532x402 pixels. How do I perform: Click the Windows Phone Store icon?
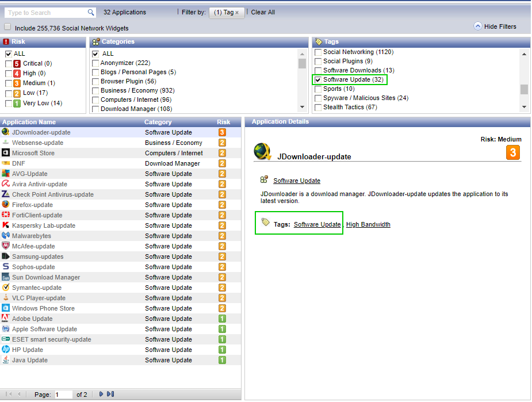5,308
